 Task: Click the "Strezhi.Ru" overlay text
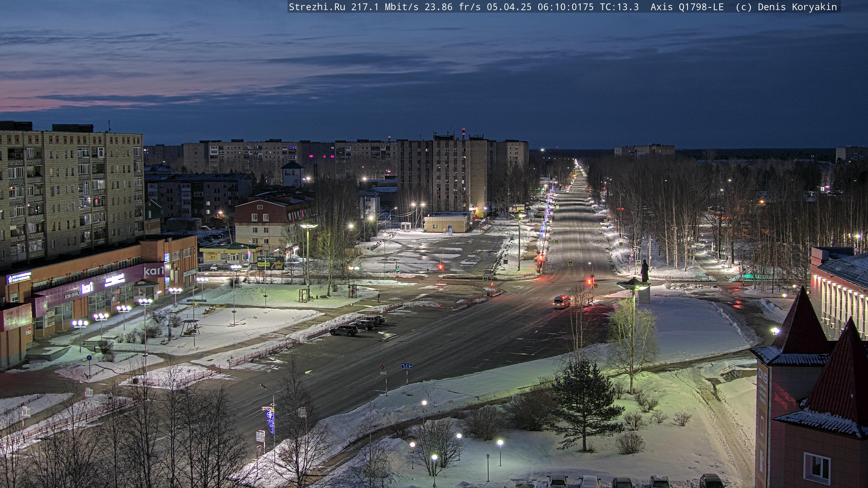coord(317,7)
